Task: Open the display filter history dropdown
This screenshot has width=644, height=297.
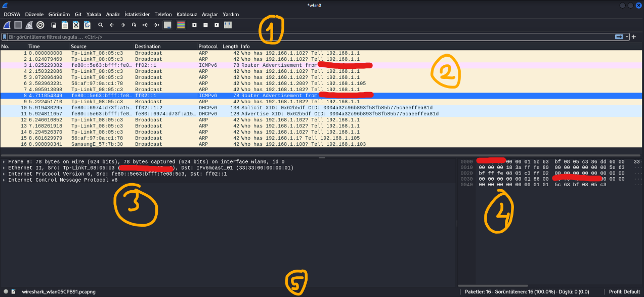Action: (627, 37)
